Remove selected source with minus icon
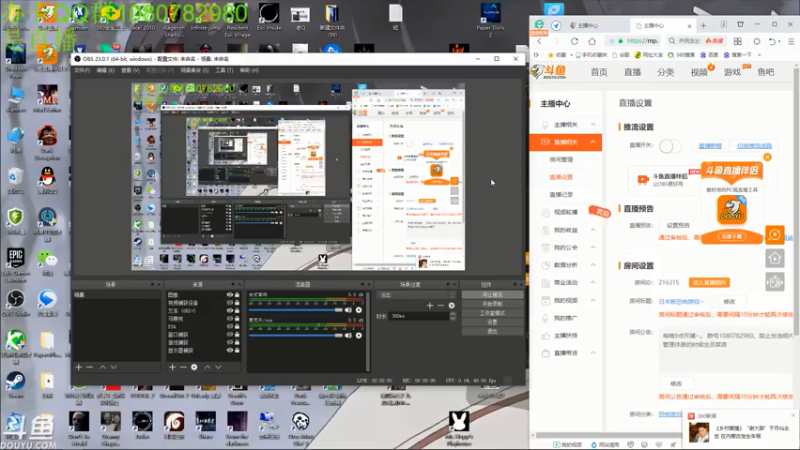The height and width of the screenshot is (450, 800). 183,367
